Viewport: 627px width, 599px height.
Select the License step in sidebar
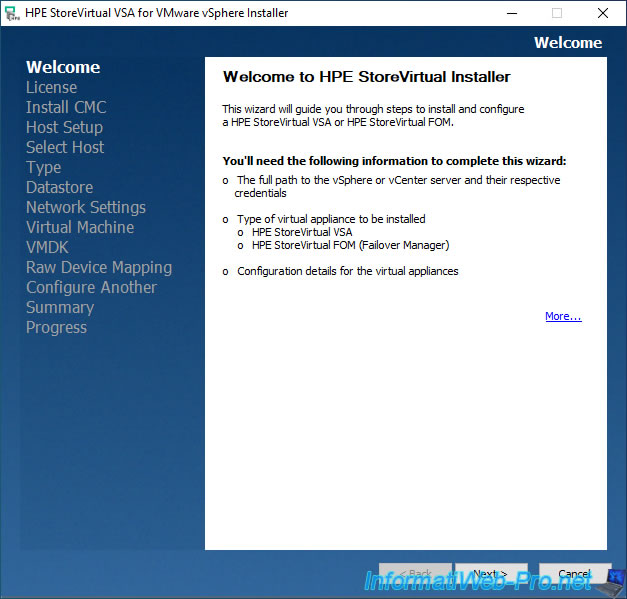(51, 87)
